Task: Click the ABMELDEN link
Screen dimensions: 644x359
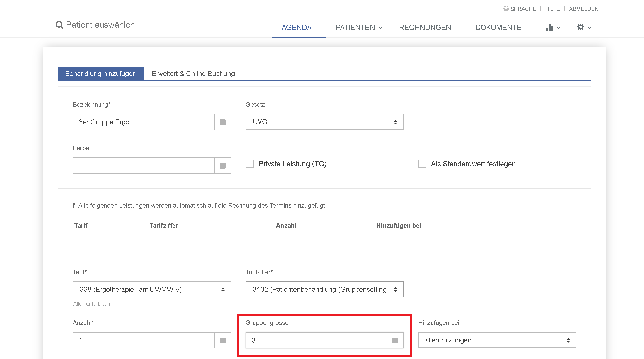Action: point(583,9)
